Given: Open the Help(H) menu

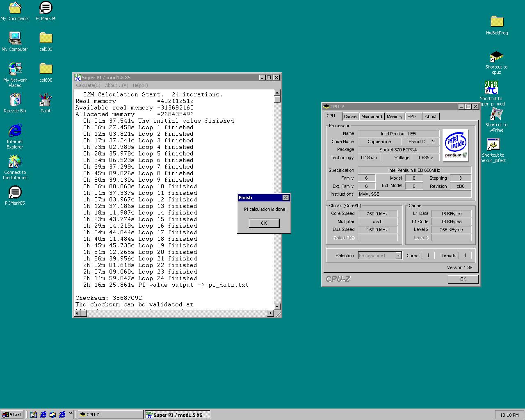Looking at the screenshot, I should pyautogui.click(x=140, y=85).
